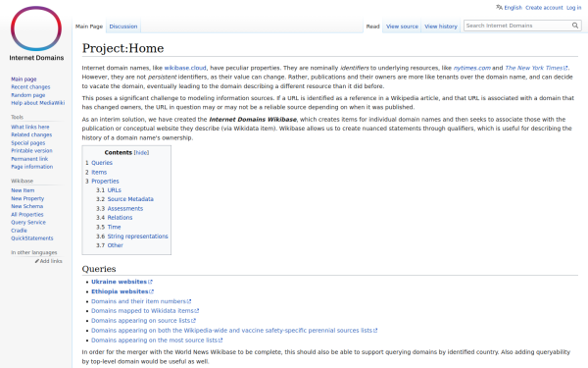This screenshot has height=368, width=588.
Task: Open Help about MediaWiki link
Action: [x=37, y=103]
